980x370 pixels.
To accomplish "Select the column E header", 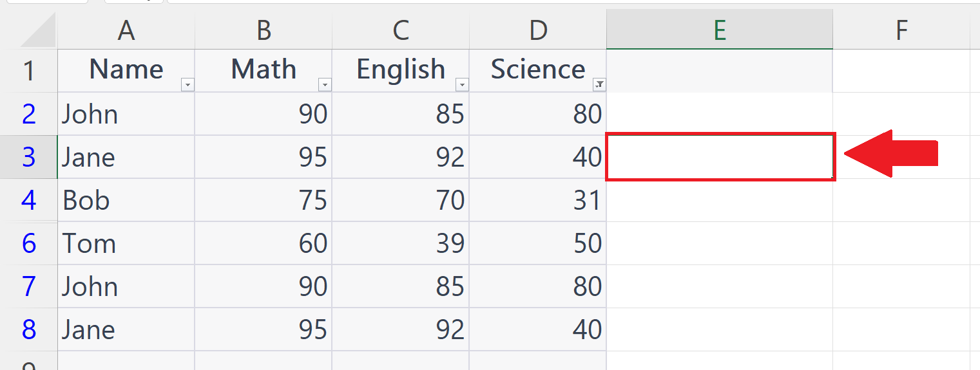I will [x=719, y=30].
